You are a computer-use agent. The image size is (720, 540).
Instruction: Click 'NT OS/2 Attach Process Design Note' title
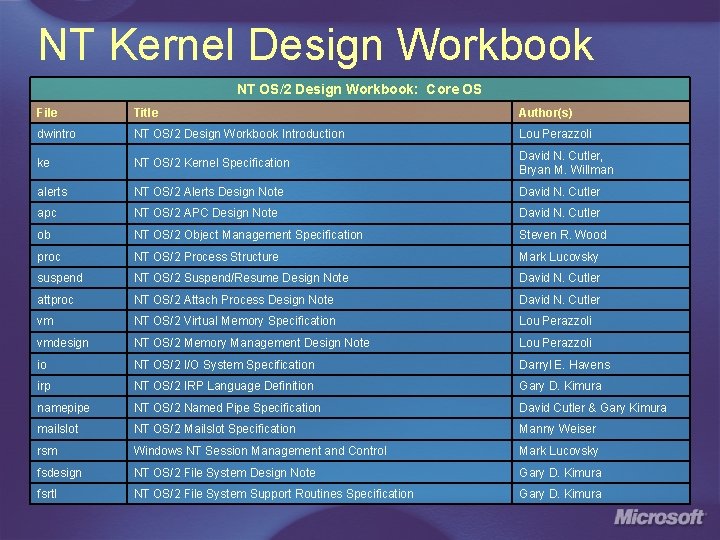pyautogui.click(x=234, y=299)
